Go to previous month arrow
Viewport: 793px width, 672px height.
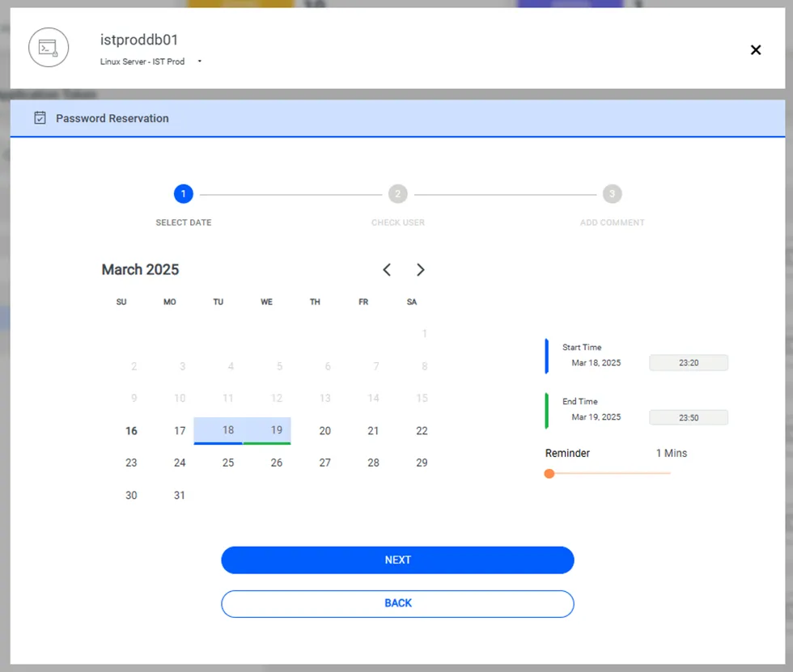point(387,270)
